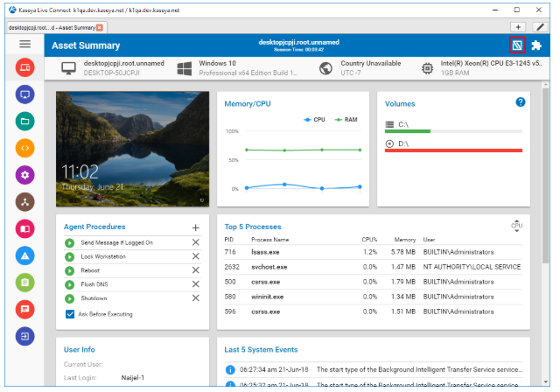
Task: Click the puzzle piece icon in header
Action: coord(536,45)
